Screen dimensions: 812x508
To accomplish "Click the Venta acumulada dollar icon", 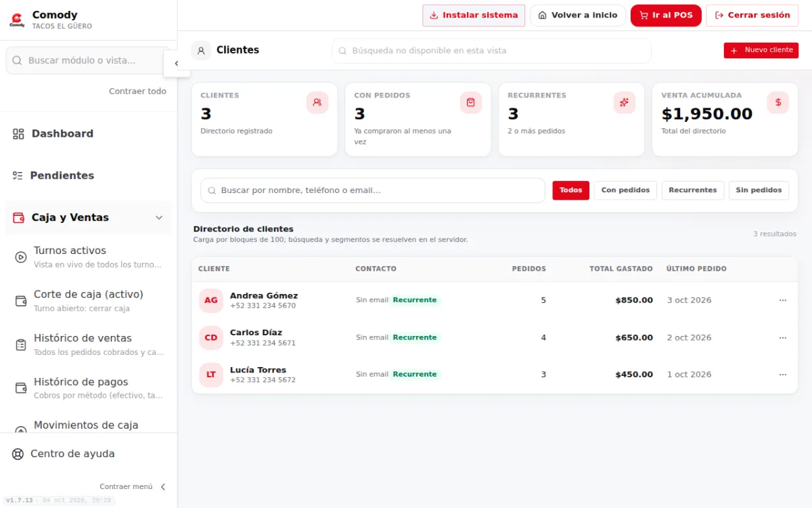I will 778,102.
